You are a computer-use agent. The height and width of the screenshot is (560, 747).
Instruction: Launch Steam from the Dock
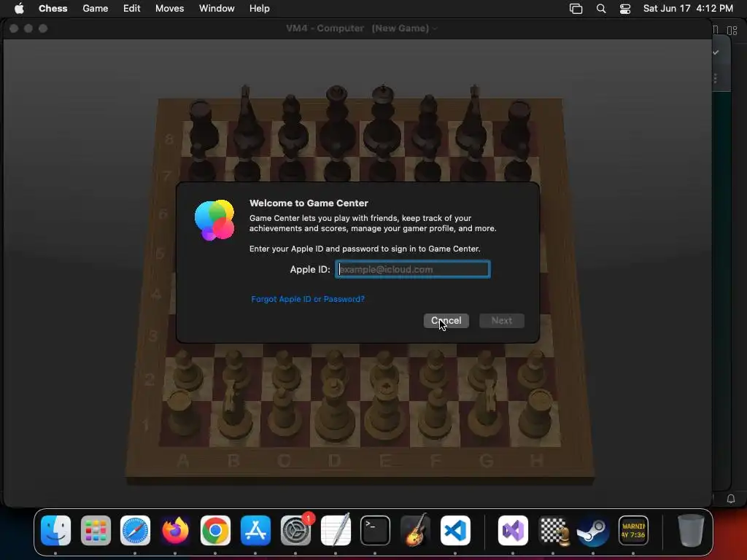[x=593, y=531]
